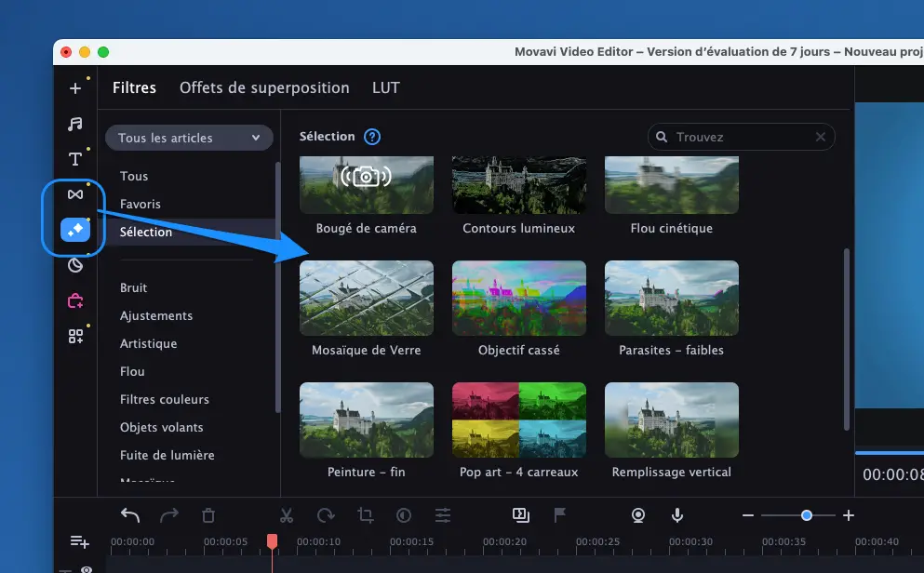Add a marker with the flag icon
Screen dimensions: 924x573
pyautogui.click(x=560, y=515)
